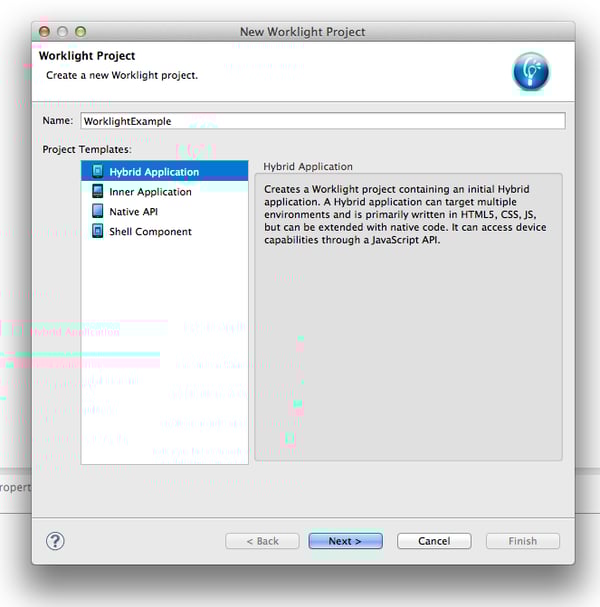Choose the Native API template
Viewport: 600px width, 607px height.
coord(165,212)
